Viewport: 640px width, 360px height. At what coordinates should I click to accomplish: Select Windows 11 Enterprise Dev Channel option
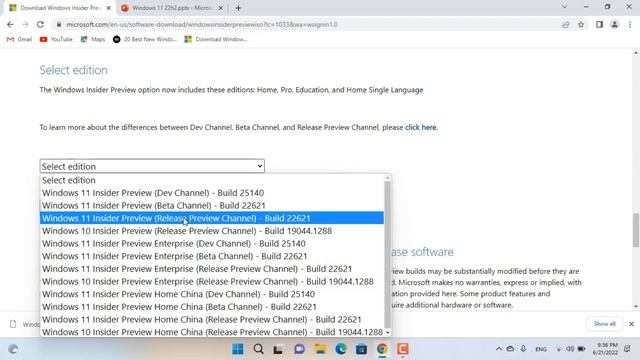[x=212, y=243]
